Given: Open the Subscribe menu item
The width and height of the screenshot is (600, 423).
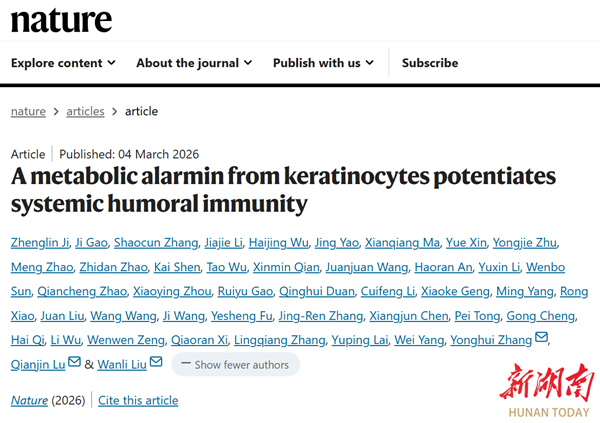Looking at the screenshot, I should [430, 63].
